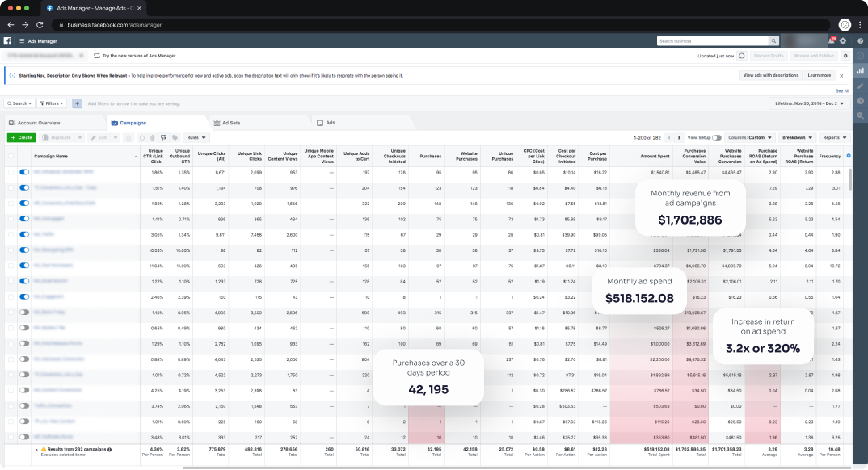Click the Learn more button
Image resolution: width=868 pixels, height=470 pixels.
[x=819, y=75]
